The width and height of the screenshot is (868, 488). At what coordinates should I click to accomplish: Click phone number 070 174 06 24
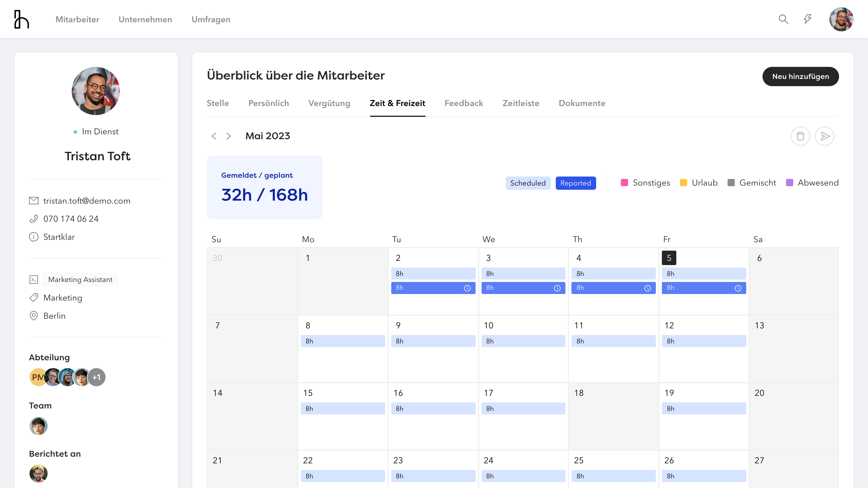click(71, 219)
